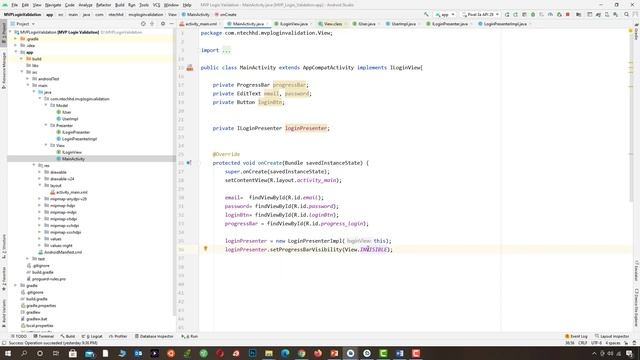Open the Terminal tool window
Image resolution: width=640 pixels, height=360 pixels.
tap(44, 336)
